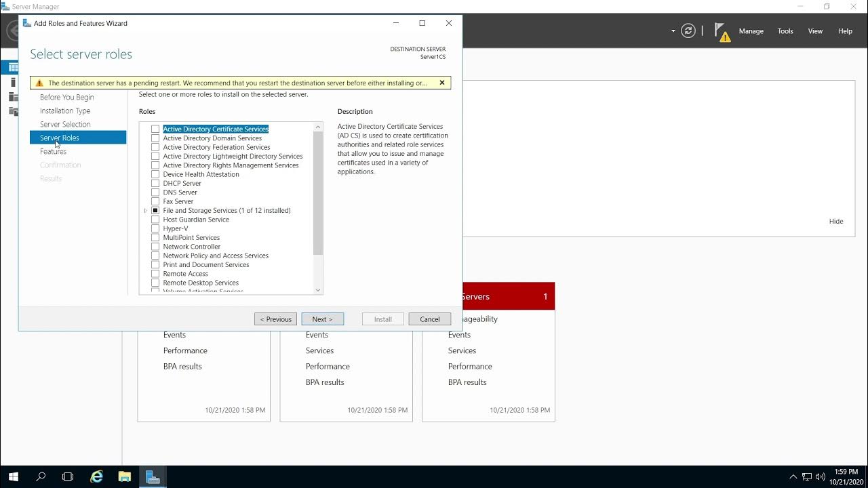Screen dimensions: 868x488
Task: Open the Tools menu
Action: [785, 31]
